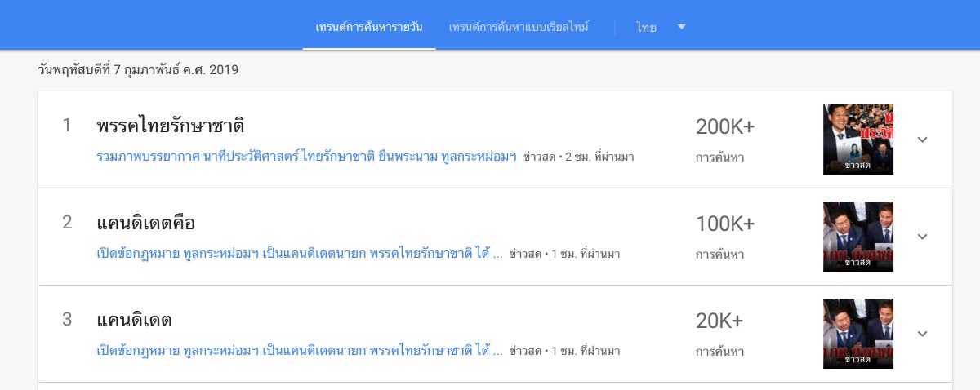The image size is (980, 390).
Task: Click the 200K+ search count
Action: coord(725,127)
